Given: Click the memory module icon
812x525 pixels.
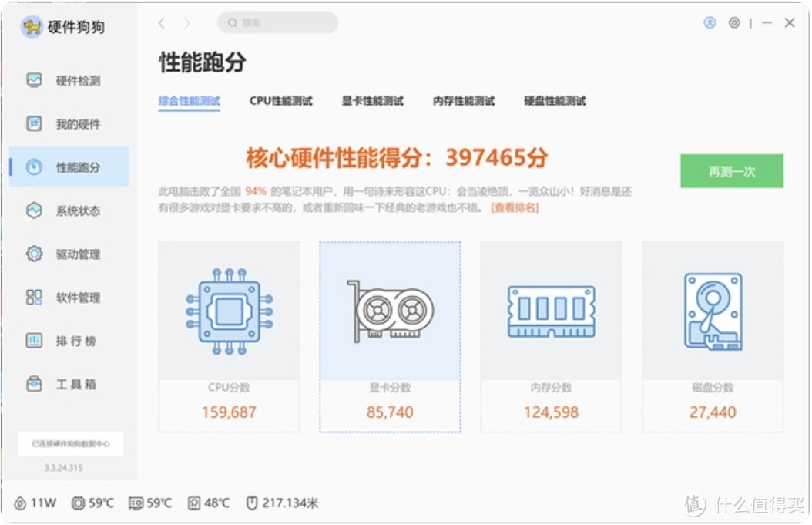Looking at the screenshot, I should click(x=552, y=311).
